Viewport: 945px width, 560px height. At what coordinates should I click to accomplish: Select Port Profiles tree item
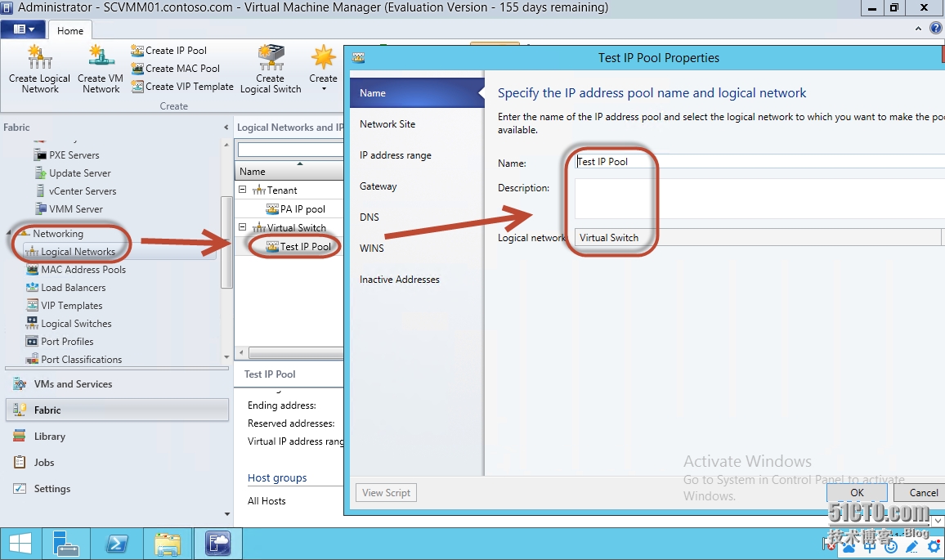(60, 341)
